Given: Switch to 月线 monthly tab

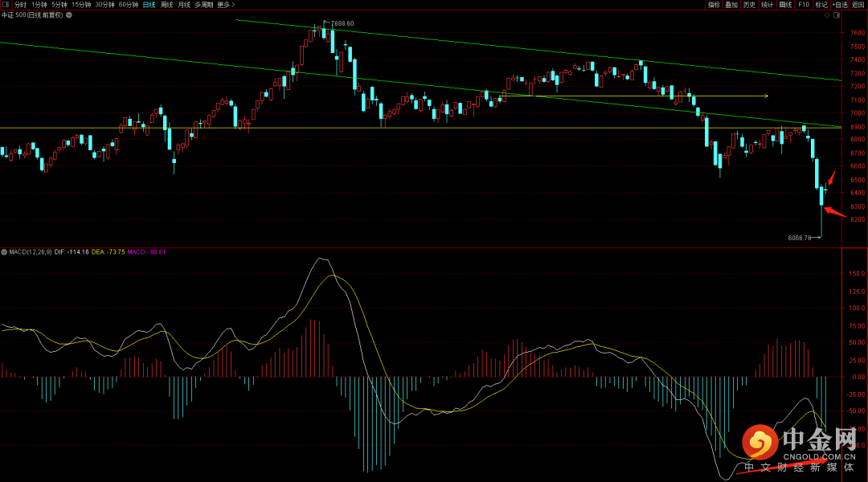Looking at the screenshot, I should click(x=184, y=5).
